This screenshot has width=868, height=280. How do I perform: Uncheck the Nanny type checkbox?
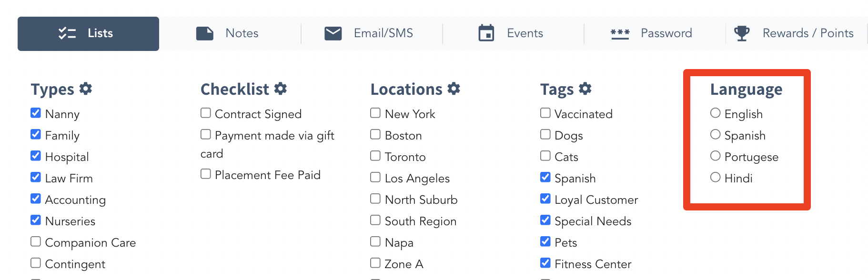point(36,113)
